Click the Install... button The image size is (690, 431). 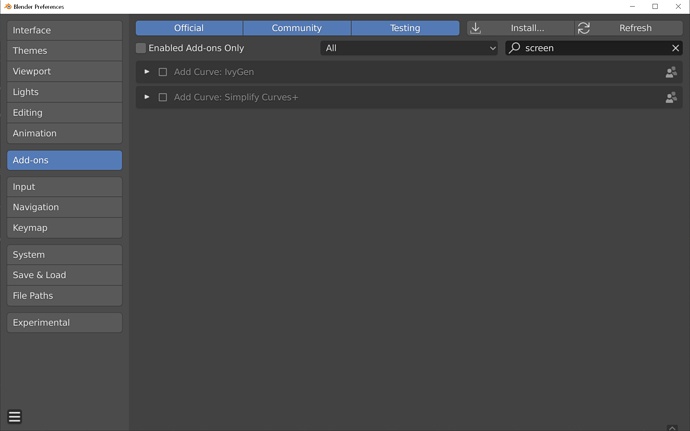pyautogui.click(x=521, y=28)
